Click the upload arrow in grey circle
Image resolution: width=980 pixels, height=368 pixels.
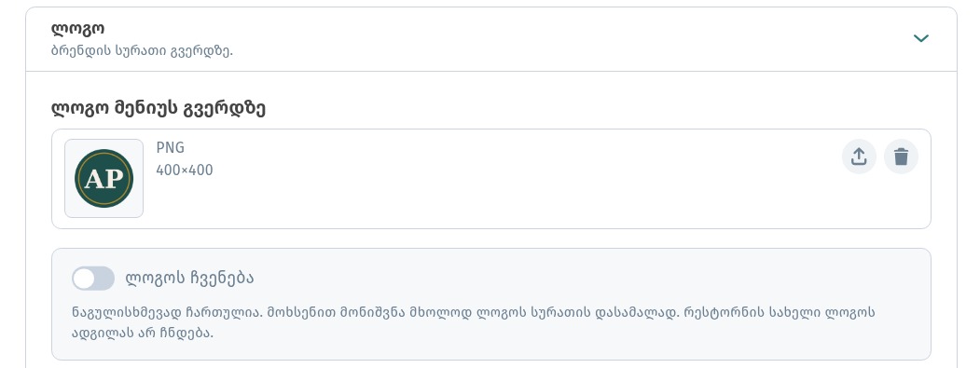tap(859, 157)
